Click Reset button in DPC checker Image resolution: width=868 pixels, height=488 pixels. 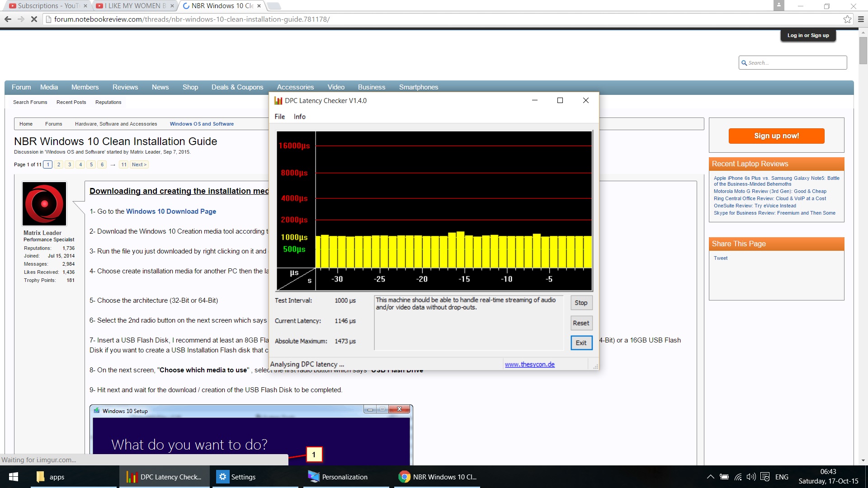click(x=581, y=323)
